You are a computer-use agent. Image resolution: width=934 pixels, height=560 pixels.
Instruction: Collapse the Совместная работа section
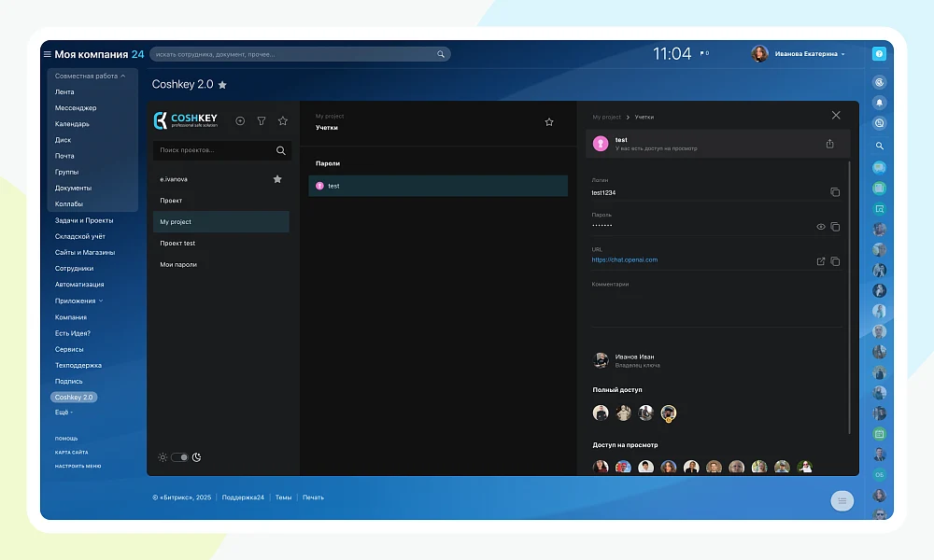tap(90, 77)
